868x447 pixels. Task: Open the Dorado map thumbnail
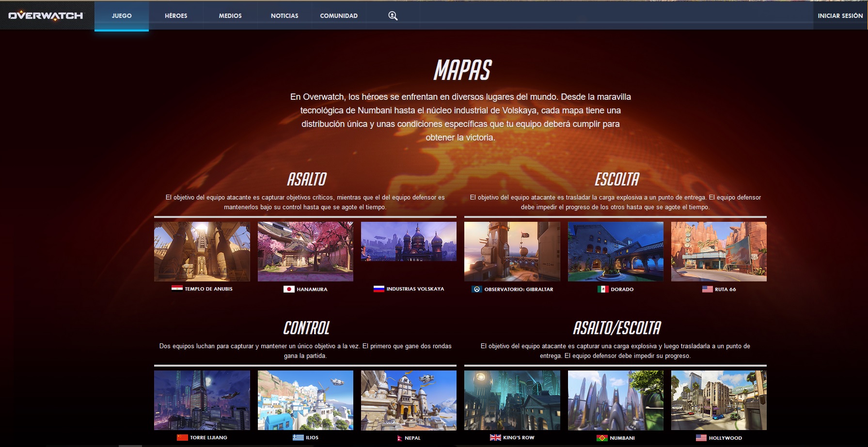point(615,251)
